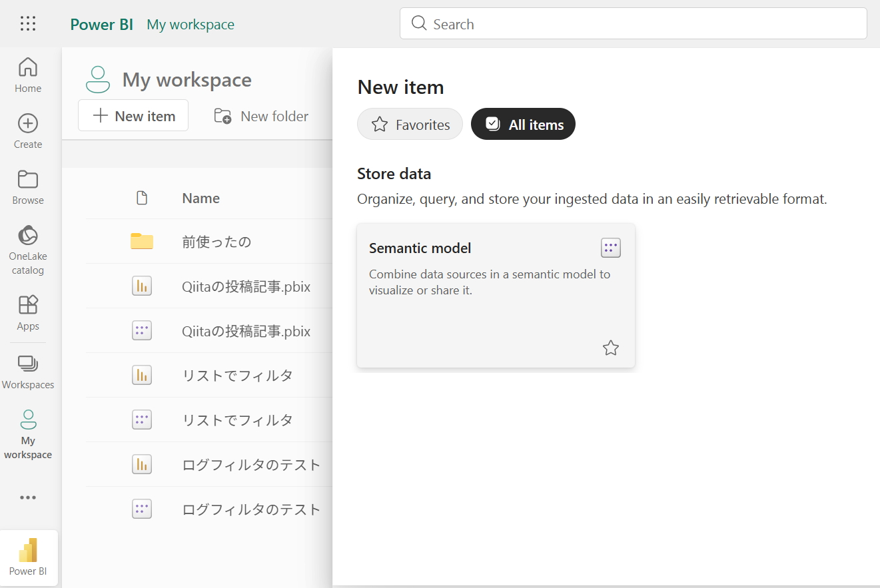Click the New folder button

coord(261,117)
